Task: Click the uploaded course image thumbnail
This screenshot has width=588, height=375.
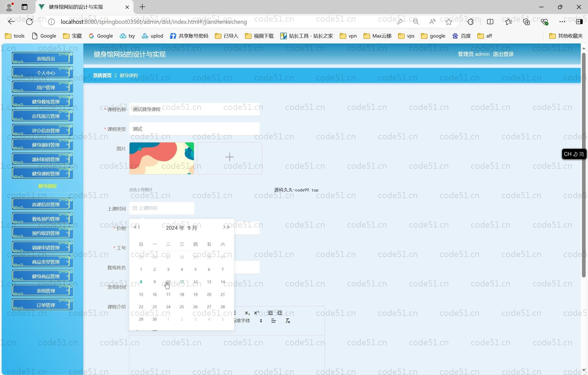Action: coord(161,158)
